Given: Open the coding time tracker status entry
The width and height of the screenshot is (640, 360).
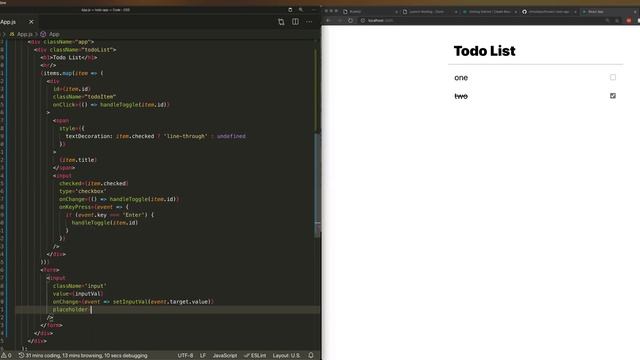Looking at the screenshot, I should 83,356.
